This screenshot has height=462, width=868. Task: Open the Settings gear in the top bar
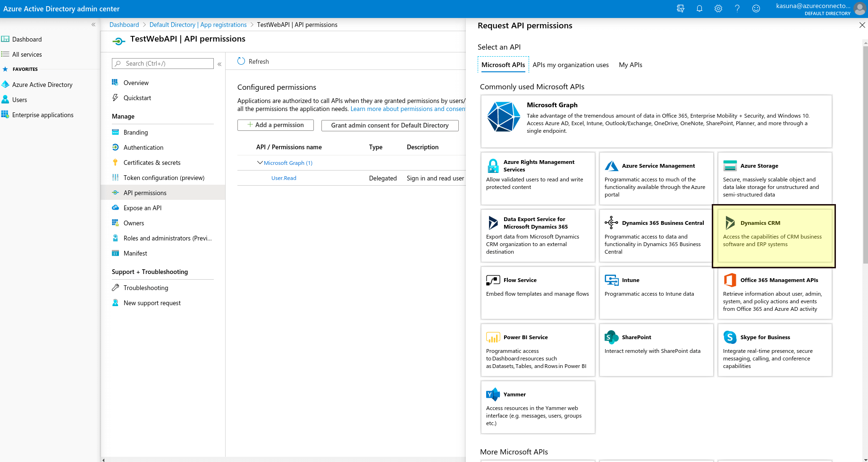click(718, 9)
